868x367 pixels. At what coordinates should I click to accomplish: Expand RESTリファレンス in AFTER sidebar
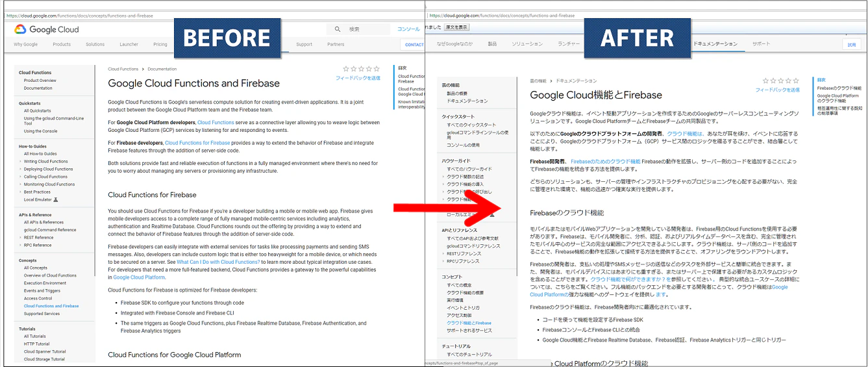click(x=443, y=253)
